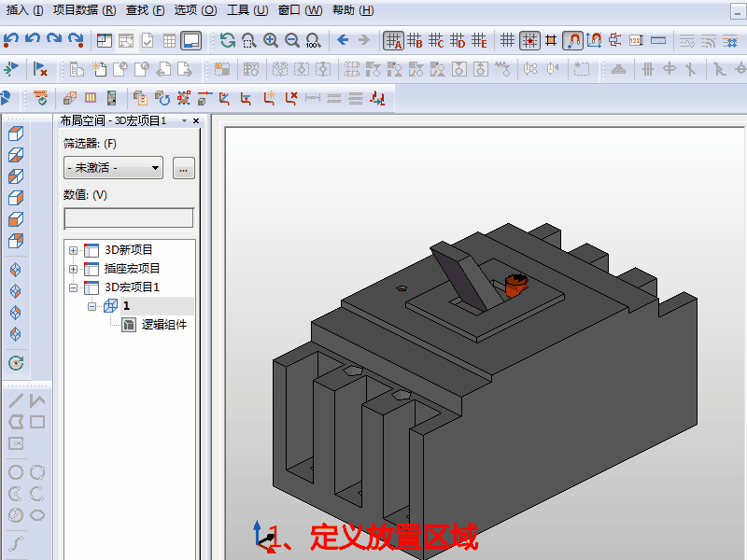Click the orange 3D box enclosure icon
Image resolution: width=747 pixels, height=560 pixels.
(69, 99)
